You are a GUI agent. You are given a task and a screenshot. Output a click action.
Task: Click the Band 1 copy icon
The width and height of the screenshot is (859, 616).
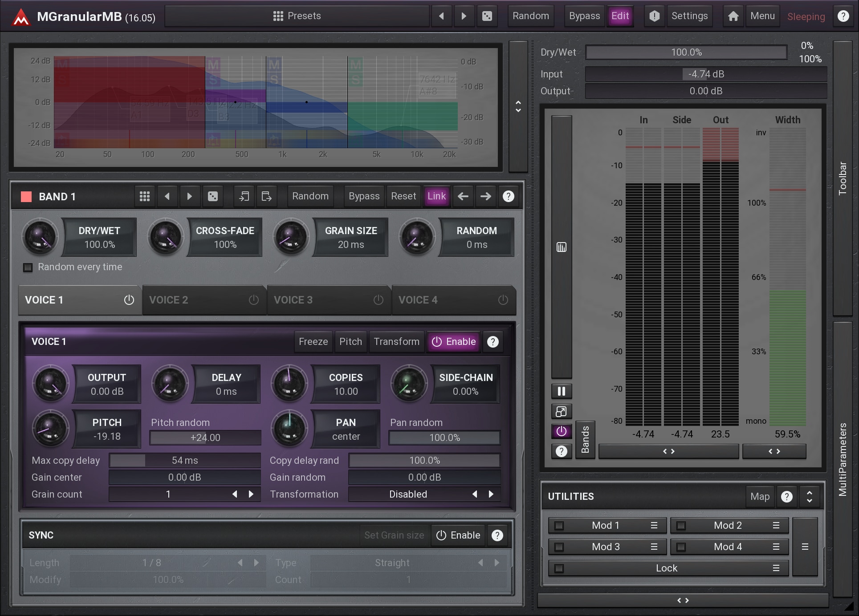(x=244, y=196)
